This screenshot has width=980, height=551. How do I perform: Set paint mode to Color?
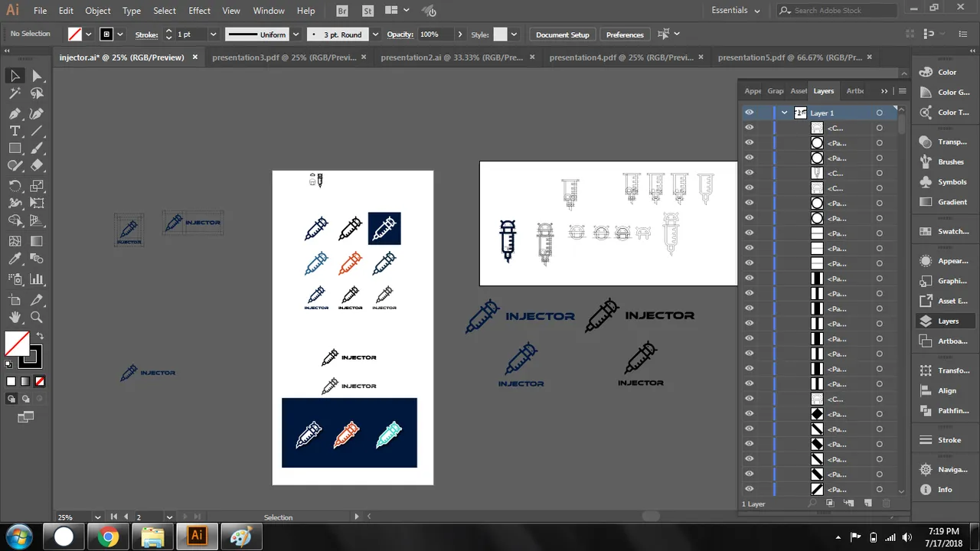pos(11,381)
